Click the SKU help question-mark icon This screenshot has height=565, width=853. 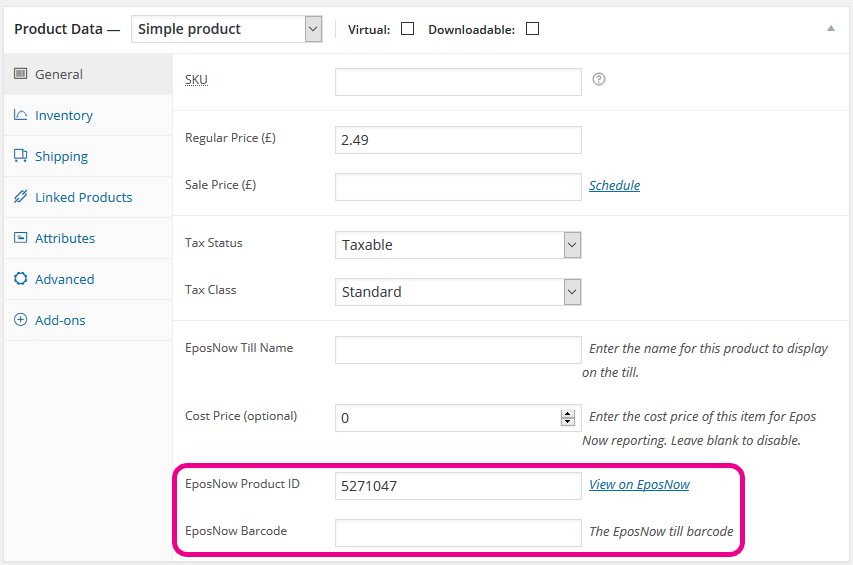(x=599, y=79)
